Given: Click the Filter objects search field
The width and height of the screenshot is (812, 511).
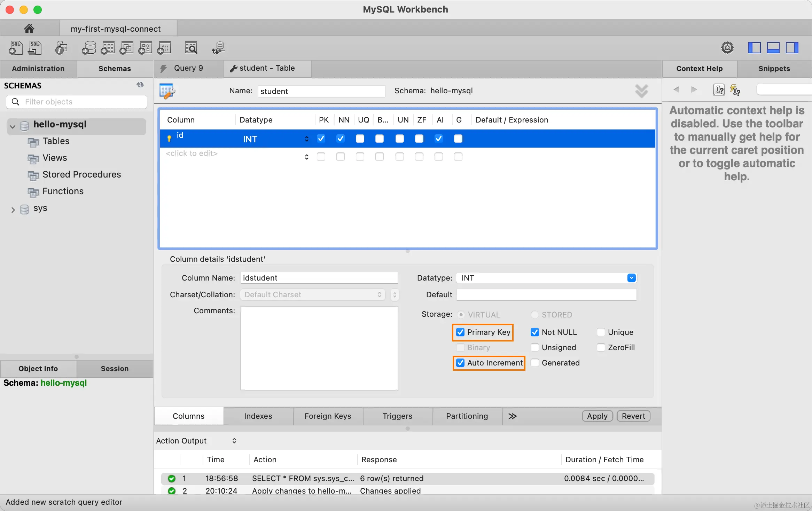Looking at the screenshot, I should pos(77,102).
